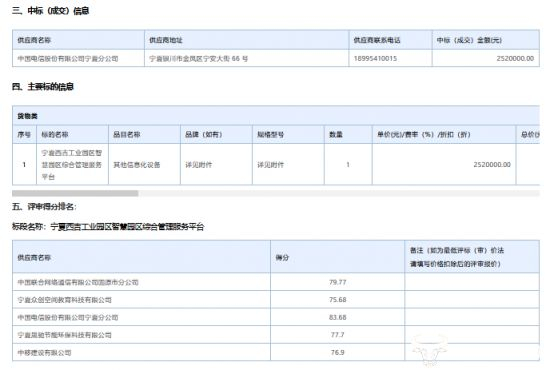
Task: Click the 货物类 table heading
Action: point(27,116)
